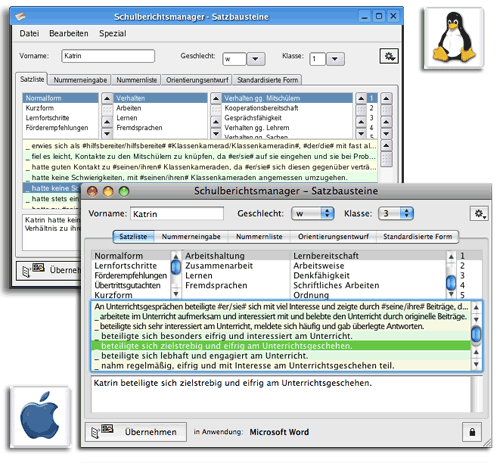Switch to Nummerneingabe tab in Linux window

[x=80, y=80]
